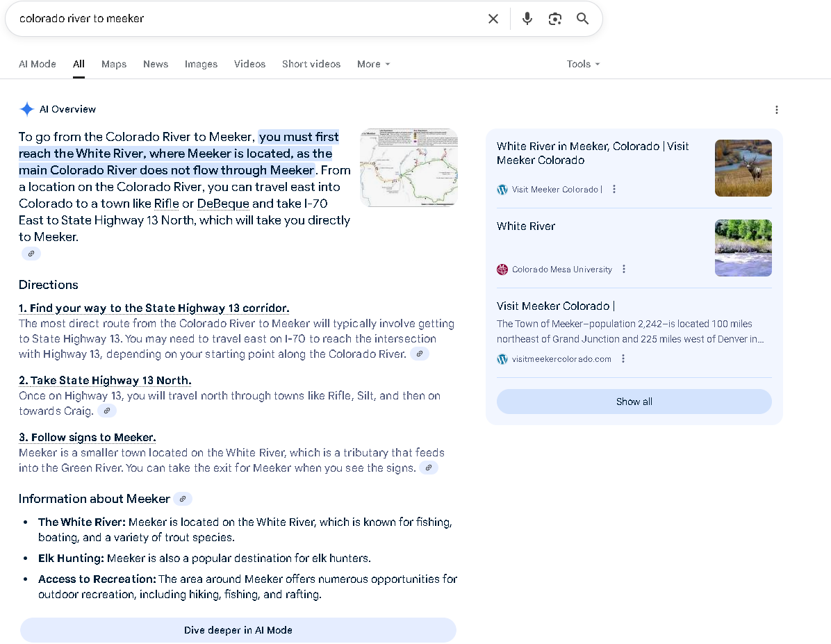This screenshot has height=644, width=831.
Task: Open source link icon after 'towards Craig'
Action: tap(106, 411)
